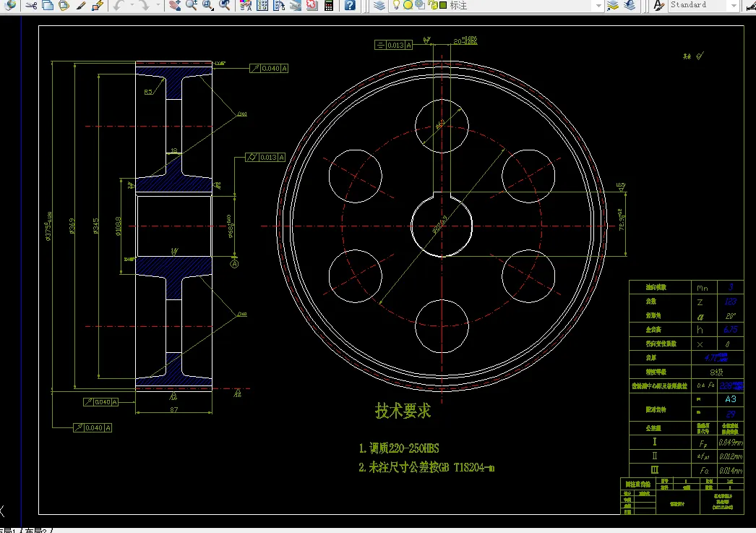Click the Redo arrow icon
Screen dimensions: 756x533
[x=144, y=5]
